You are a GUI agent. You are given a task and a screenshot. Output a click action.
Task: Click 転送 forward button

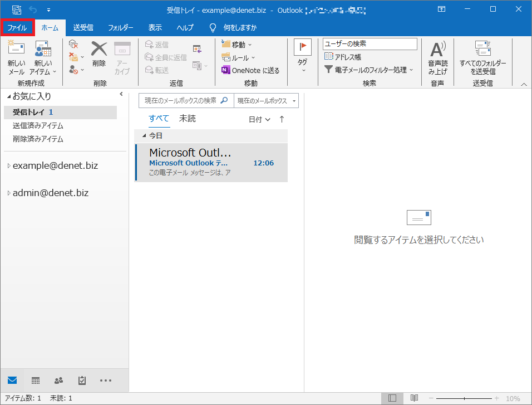click(157, 70)
